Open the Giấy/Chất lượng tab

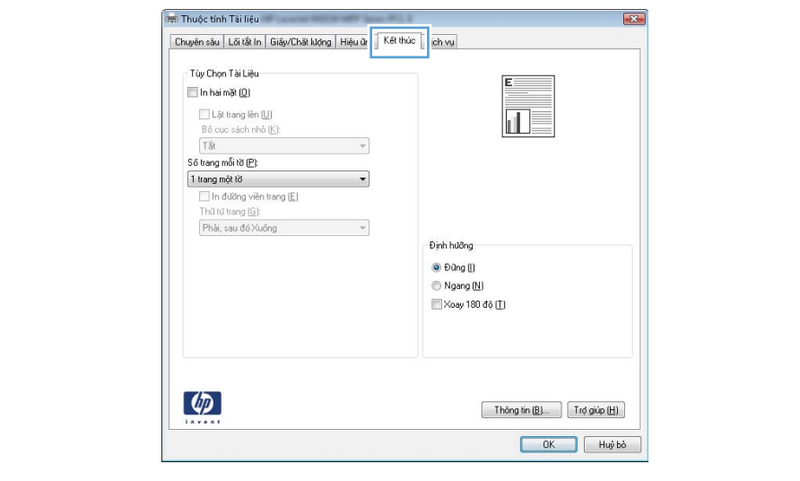coord(301,42)
